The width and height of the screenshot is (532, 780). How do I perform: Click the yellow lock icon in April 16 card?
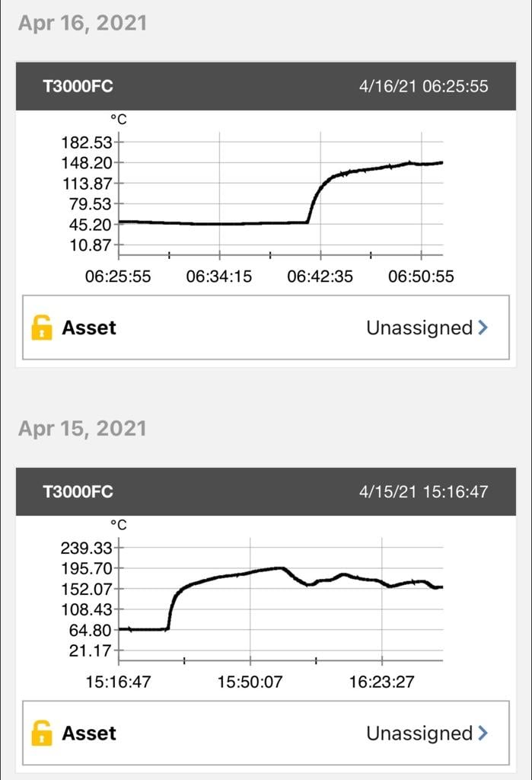coord(42,328)
